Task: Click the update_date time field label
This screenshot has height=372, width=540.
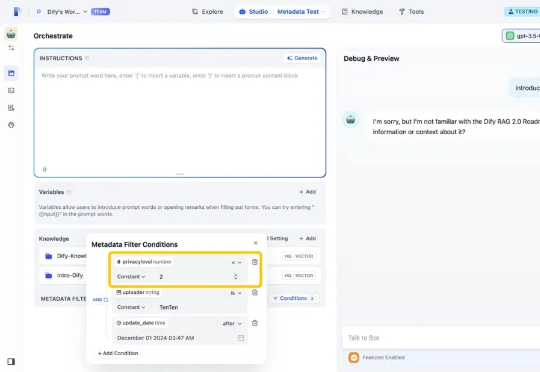Action: click(x=141, y=323)
